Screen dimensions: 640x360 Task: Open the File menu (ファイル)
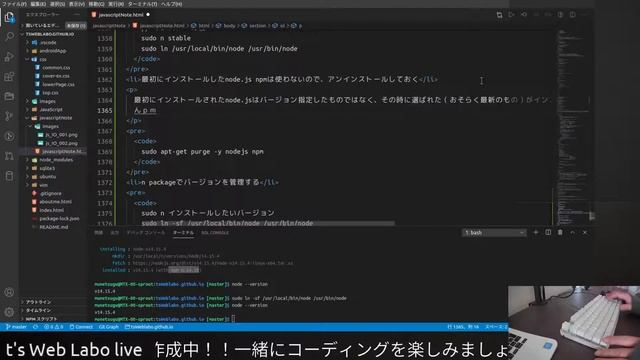(14, 4)
